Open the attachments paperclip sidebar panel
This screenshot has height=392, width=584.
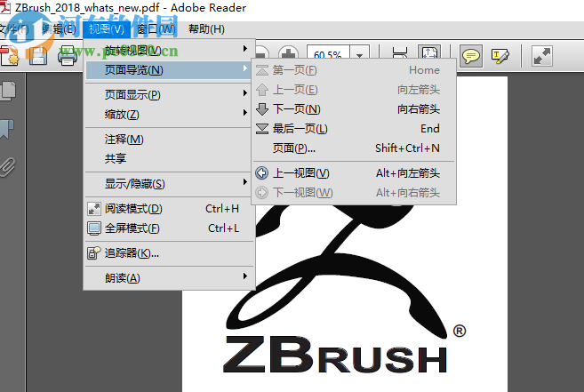coord(7,166)
